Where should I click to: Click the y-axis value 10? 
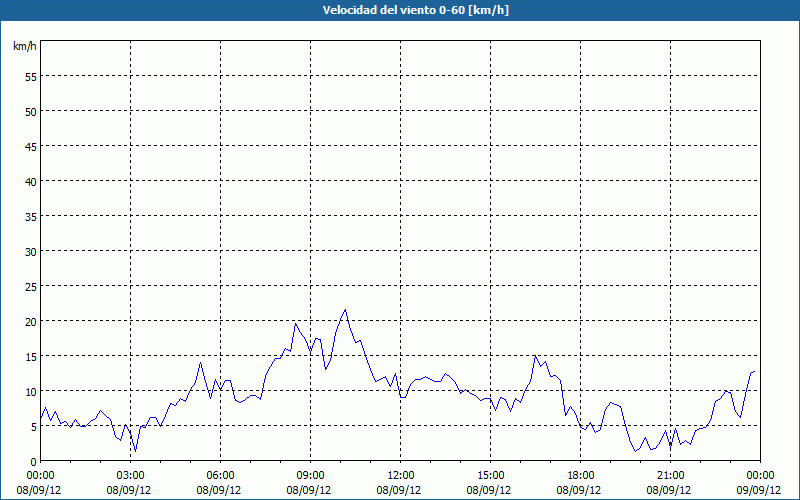31,391
